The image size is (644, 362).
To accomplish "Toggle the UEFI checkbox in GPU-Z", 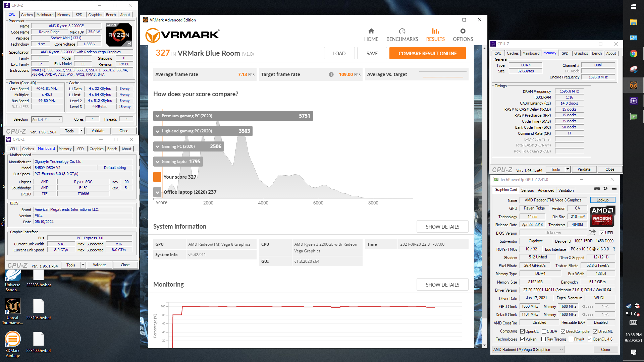I will [x=602, y=233].
